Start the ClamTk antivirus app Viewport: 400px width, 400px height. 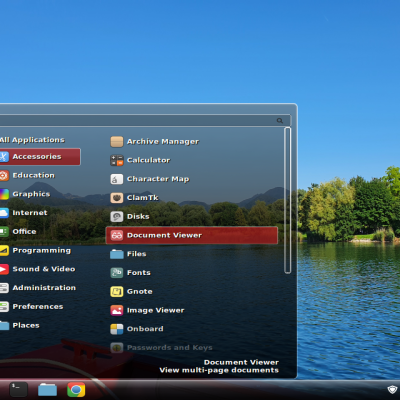pyautogui.click(x=134, y=198)
